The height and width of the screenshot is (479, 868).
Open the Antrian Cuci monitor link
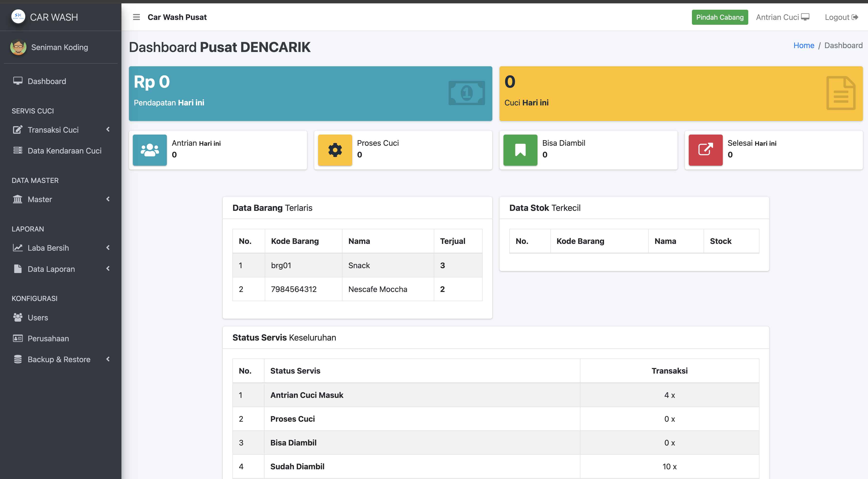pos(782,17)
